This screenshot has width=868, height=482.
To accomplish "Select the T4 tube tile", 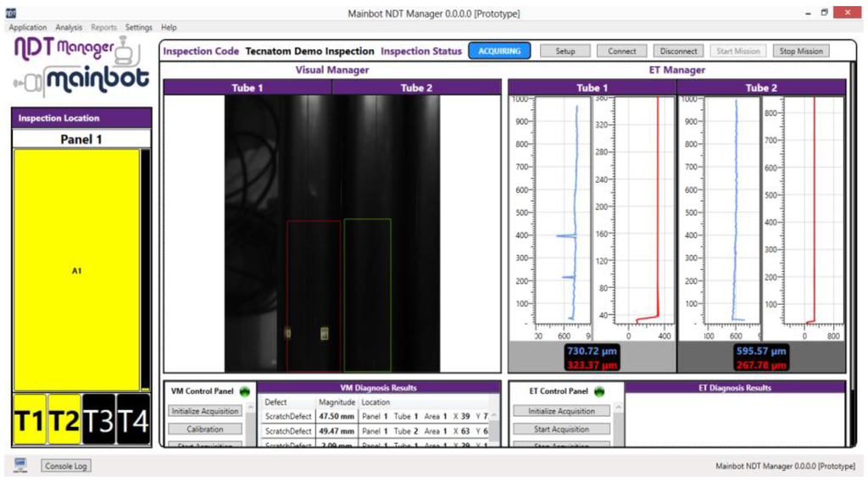I will click(x=133, y=418).
